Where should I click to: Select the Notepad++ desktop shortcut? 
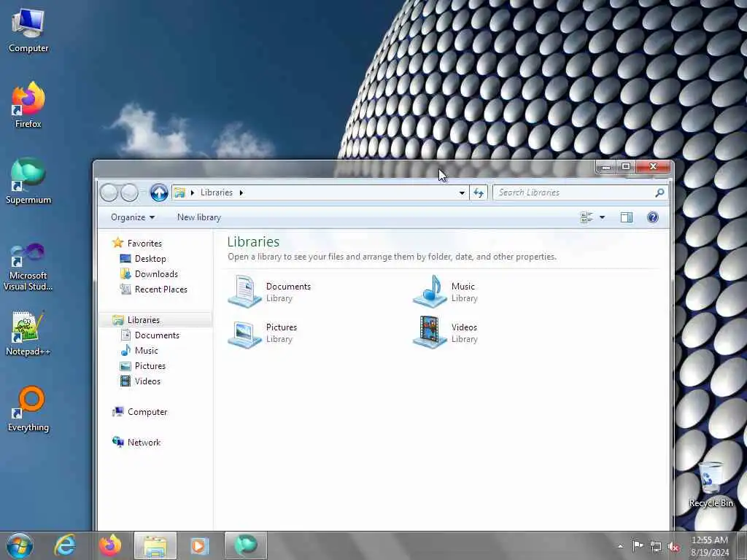[28, 332]
